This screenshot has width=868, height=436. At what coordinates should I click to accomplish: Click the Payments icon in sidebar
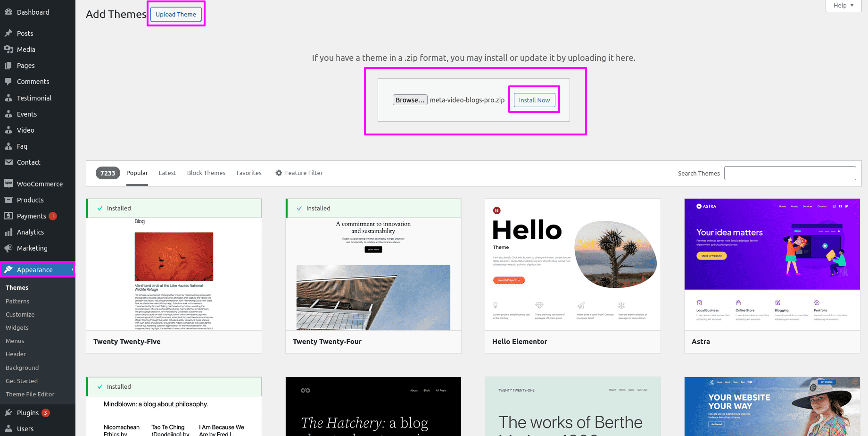click(8, 216)
